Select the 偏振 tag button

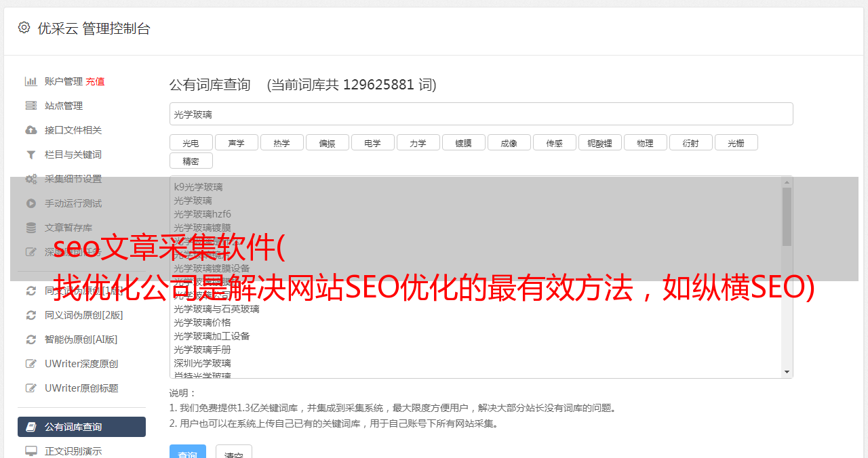click(x=327, y=143)
